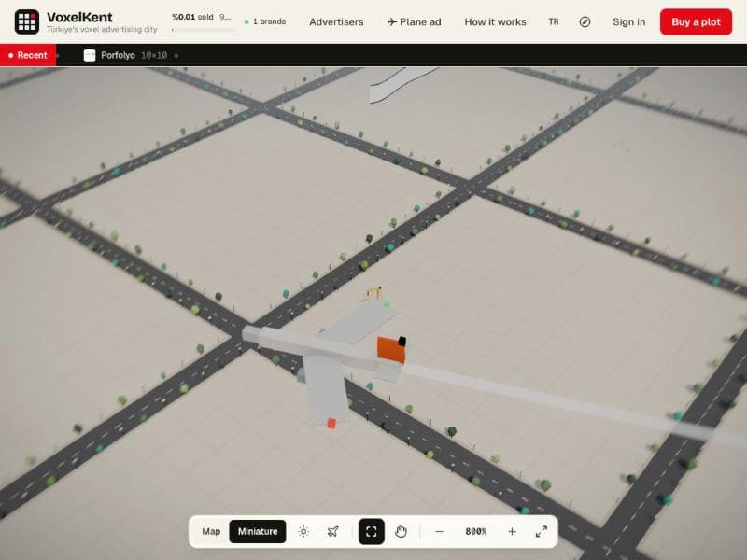Expand the view to fullscreen
The height and width of the screenshot is (560, 747).
[542, 531]
